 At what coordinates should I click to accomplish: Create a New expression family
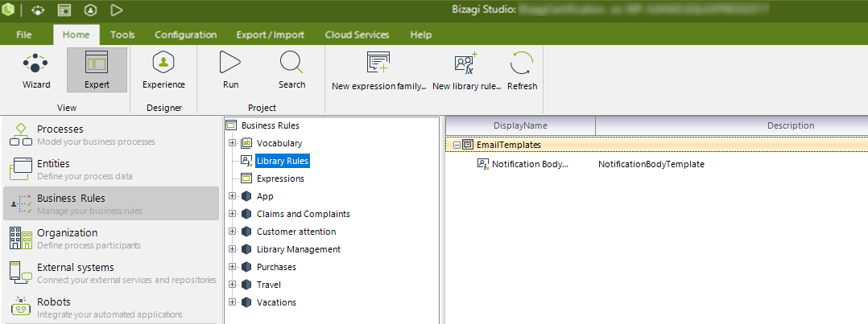click(379, 72)
